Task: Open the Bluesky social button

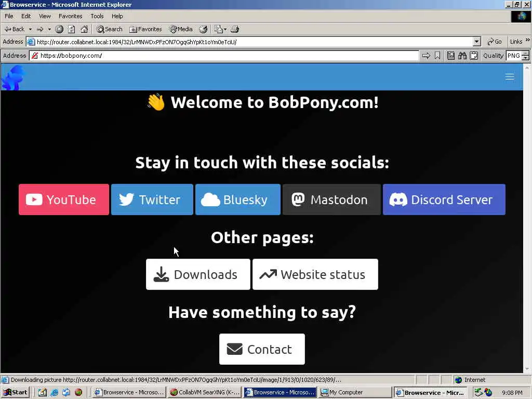Action: pos(238,199)
